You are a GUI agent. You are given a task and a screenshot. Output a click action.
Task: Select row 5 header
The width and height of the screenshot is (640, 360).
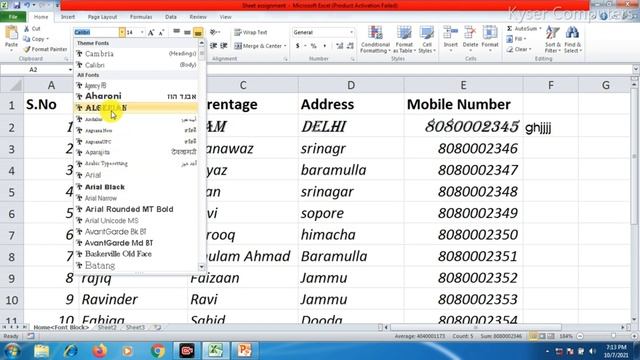[11, 192]
